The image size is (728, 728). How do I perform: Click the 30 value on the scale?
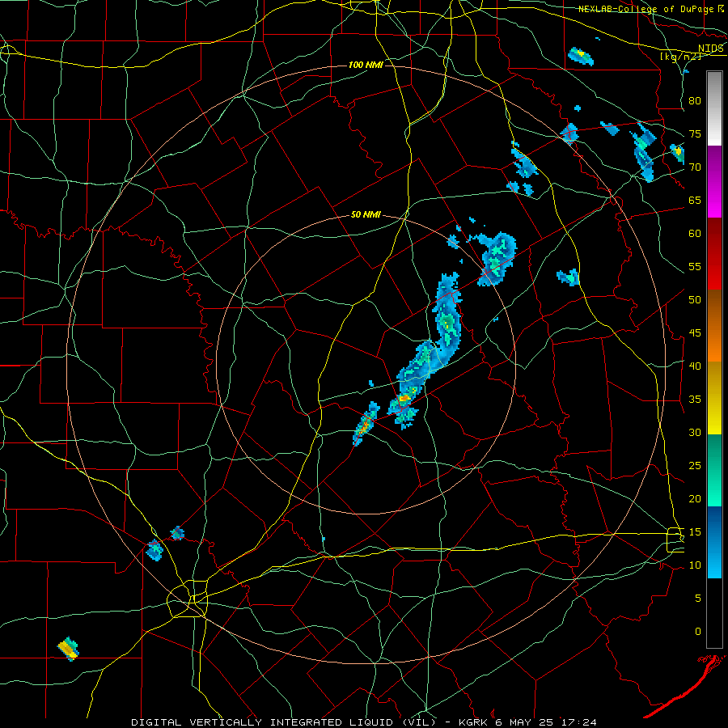pyautogui.click(x=695, y=432)
